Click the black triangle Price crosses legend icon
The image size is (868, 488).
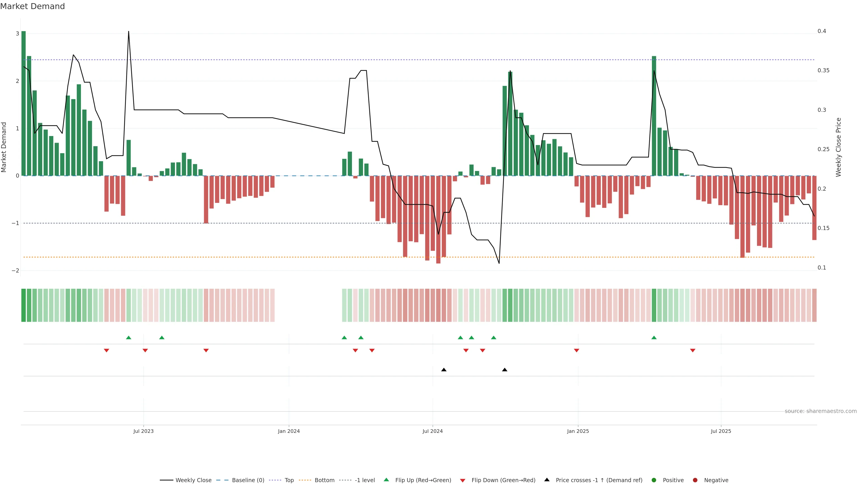coord(547,480)
